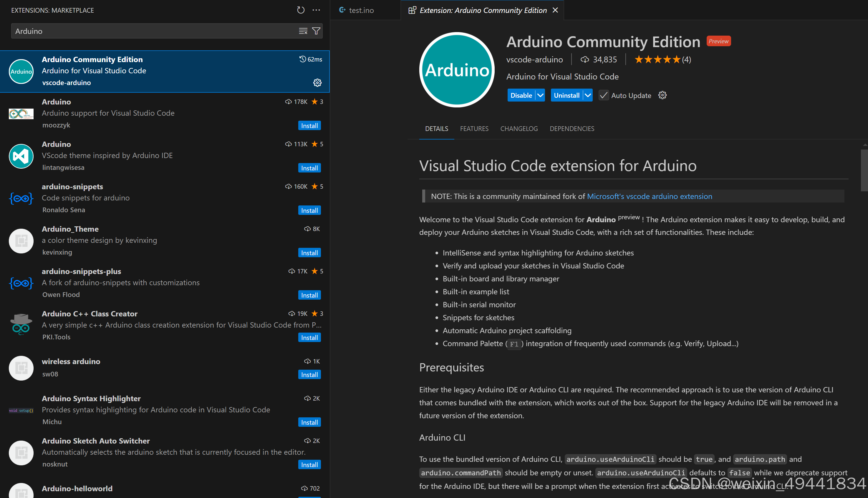Select the DEPENDENCIES tab
Viewport: 868px width, 498px height.
(572, 129)
